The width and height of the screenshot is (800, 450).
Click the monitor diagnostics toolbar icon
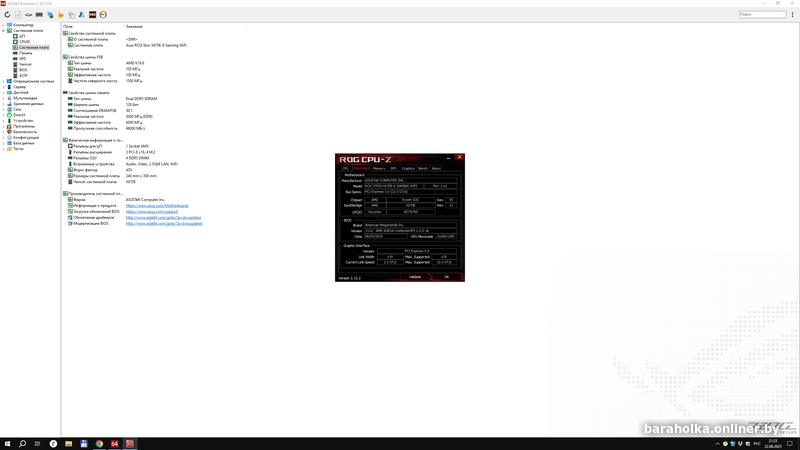(x=71, y=15)
